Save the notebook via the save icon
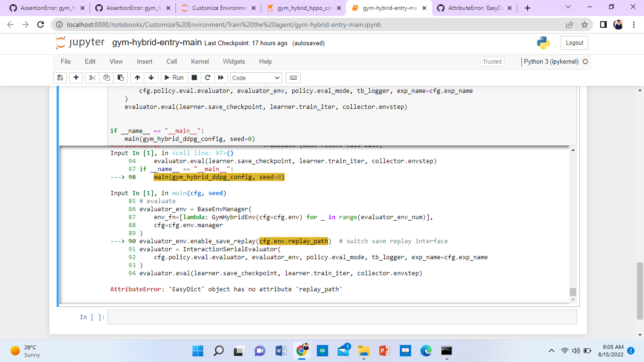 [x=60, y=77]
